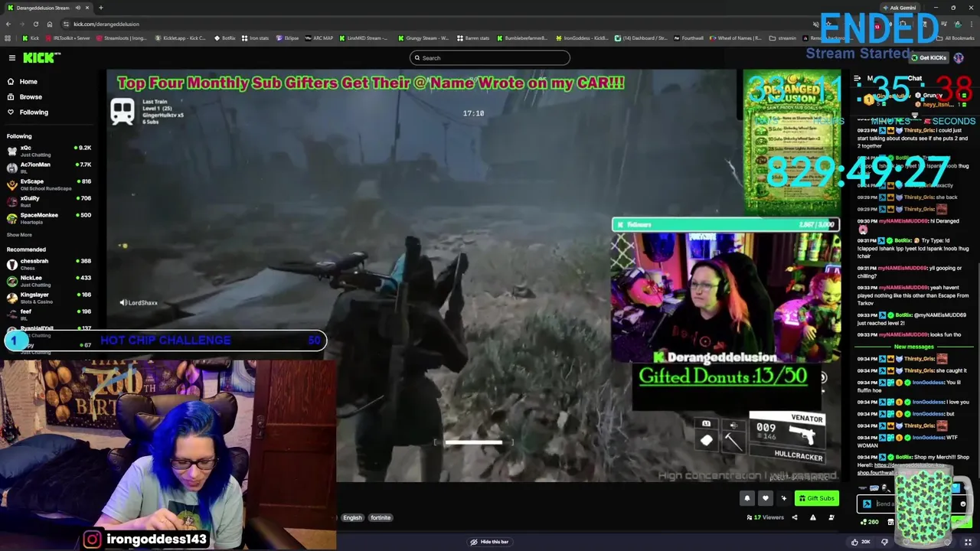Click the Kick search field
Viewport: 980px width, 551px height.
point(490,58)
